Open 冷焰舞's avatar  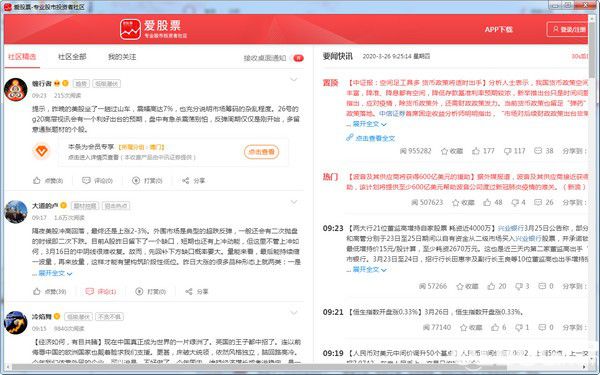coord(16,322)
